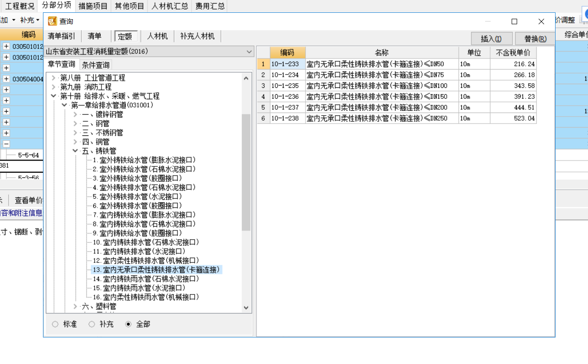Select quota row 10-1-237
The width and height of the screenshot is (588, 364).
397,107
